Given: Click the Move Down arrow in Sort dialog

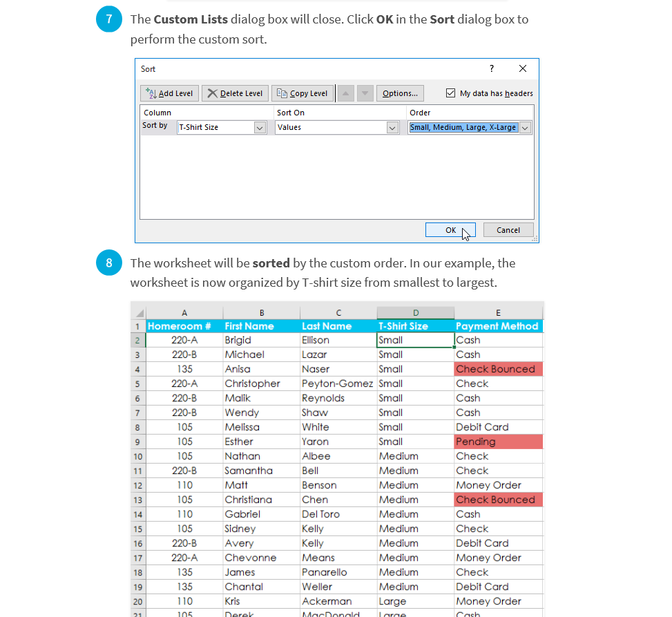Looking at the screenshot, I should [x=365, y=93].
